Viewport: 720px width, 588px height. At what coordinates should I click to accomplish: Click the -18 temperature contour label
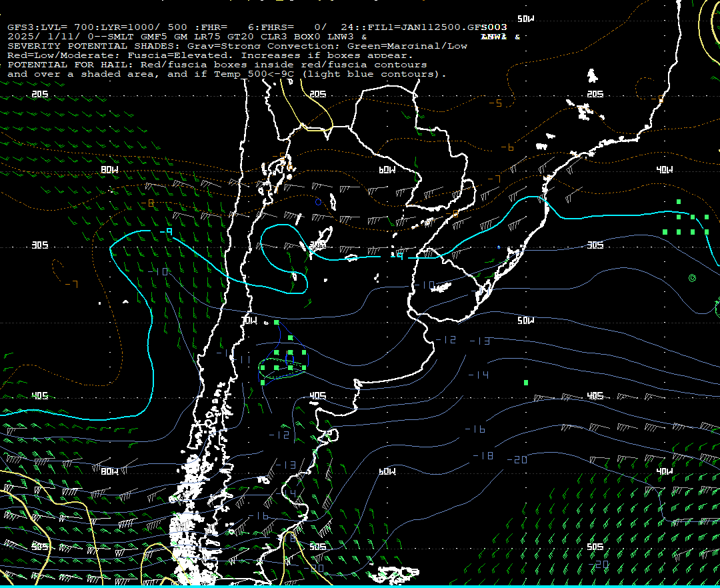tap(483, 455)
